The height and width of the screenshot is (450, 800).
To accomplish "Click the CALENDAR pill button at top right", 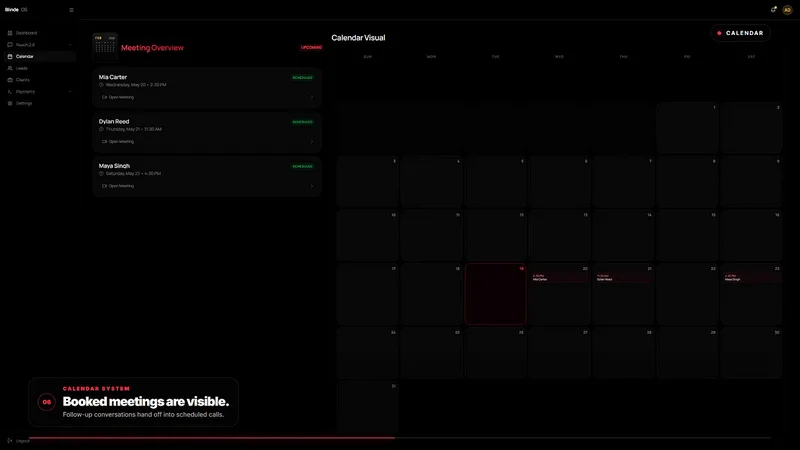I will coord(740,33).
